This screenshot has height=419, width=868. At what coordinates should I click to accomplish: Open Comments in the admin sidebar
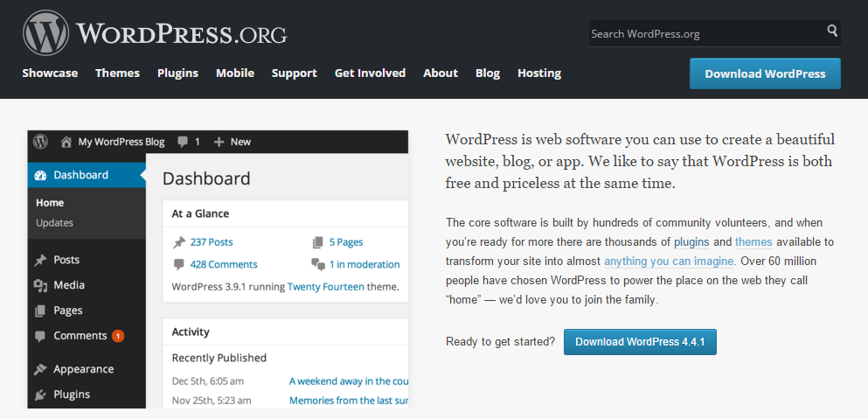(80, 336)
